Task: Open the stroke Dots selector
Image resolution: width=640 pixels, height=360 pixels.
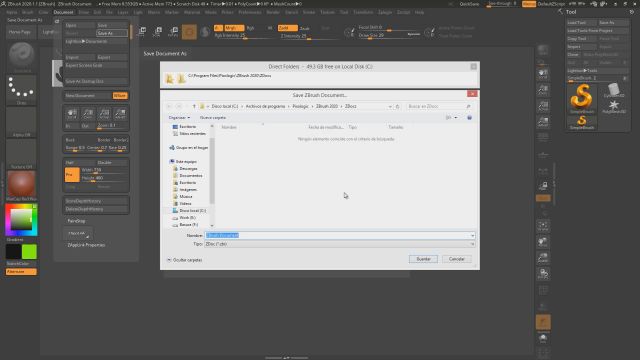Action: 21,90
